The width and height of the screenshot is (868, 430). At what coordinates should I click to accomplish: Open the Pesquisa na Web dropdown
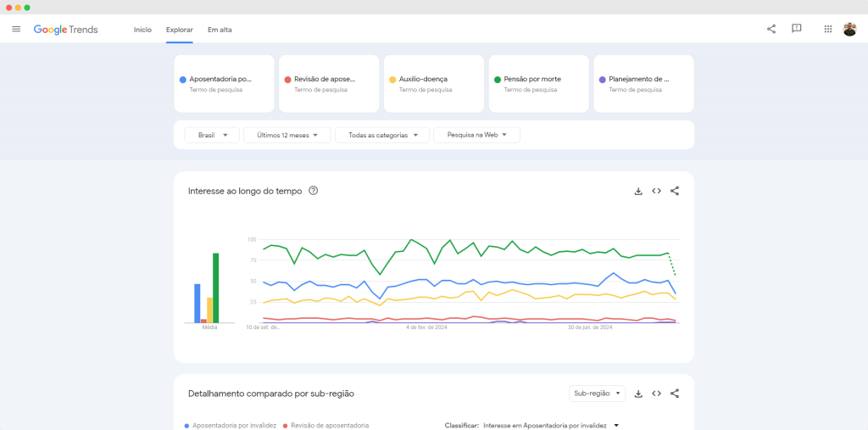click(x=476, y=135)
